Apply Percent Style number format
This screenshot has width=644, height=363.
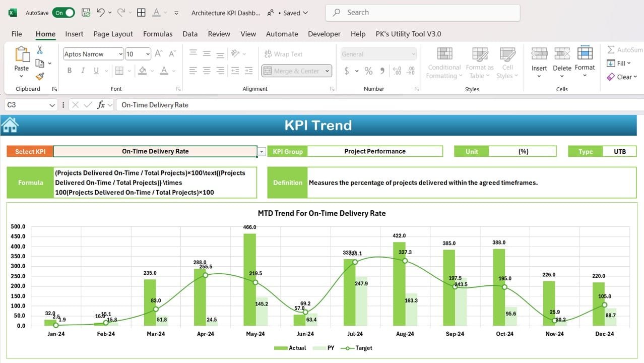[x=368, y=71]
